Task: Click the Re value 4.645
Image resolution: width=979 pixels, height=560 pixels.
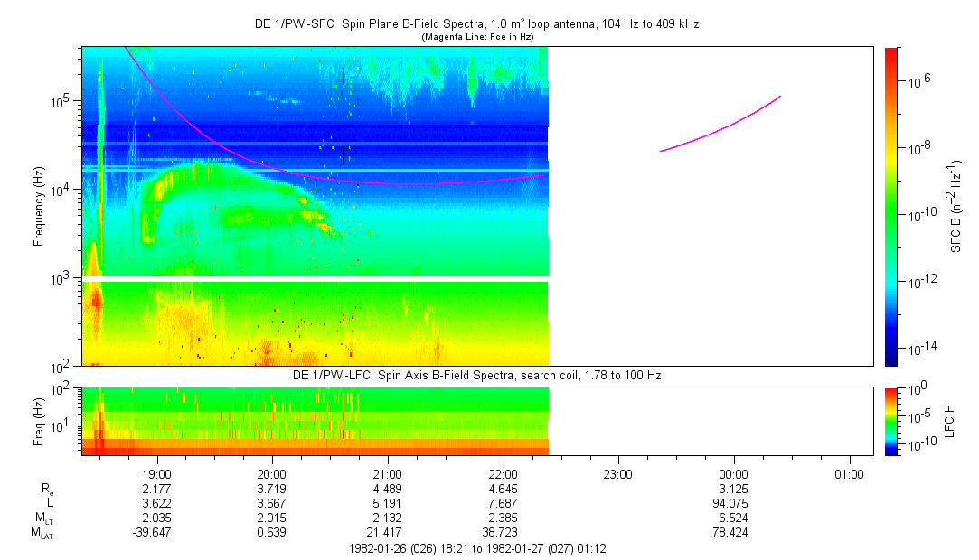Action: pos(504,489)
